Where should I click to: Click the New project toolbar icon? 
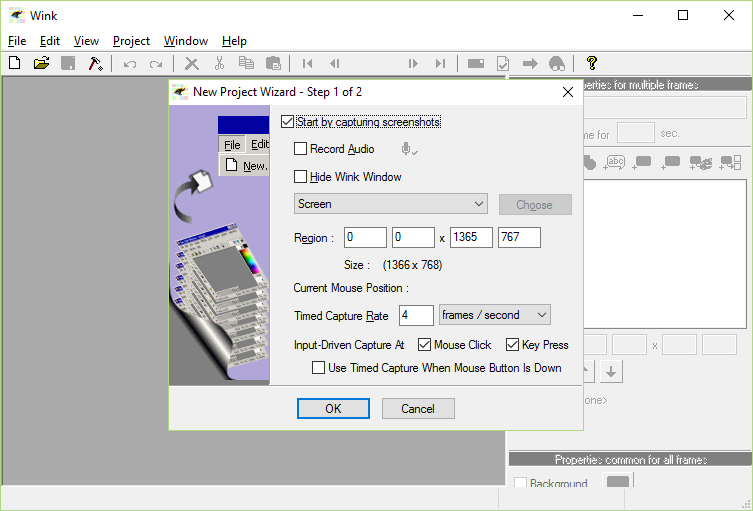click(x=15, y=63)
